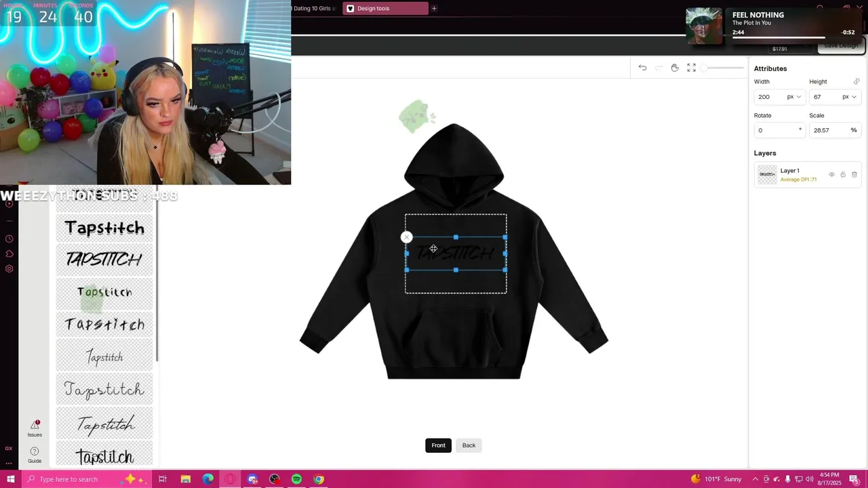The height and width of the screenshot is (488, 868).
Task: Choose the large cursive Japstitch-style font
Action: (104, 390)
